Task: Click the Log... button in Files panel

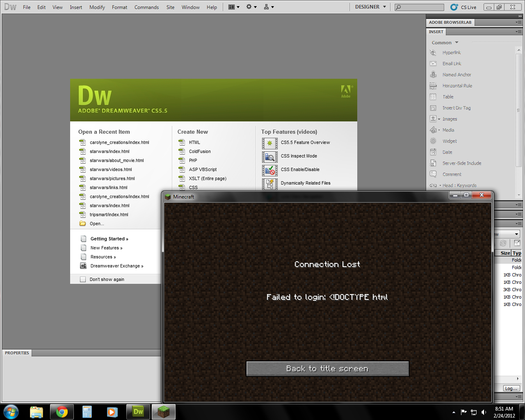Action: (511, 388)
